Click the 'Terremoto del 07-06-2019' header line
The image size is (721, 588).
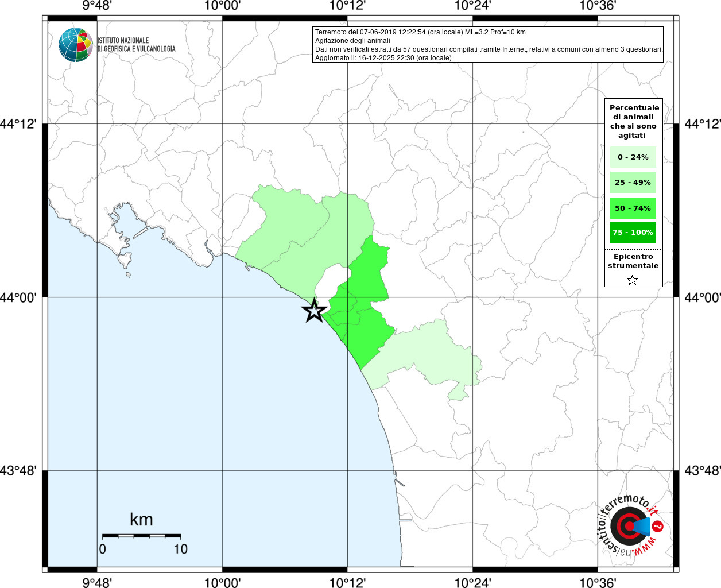pos(420,32)
